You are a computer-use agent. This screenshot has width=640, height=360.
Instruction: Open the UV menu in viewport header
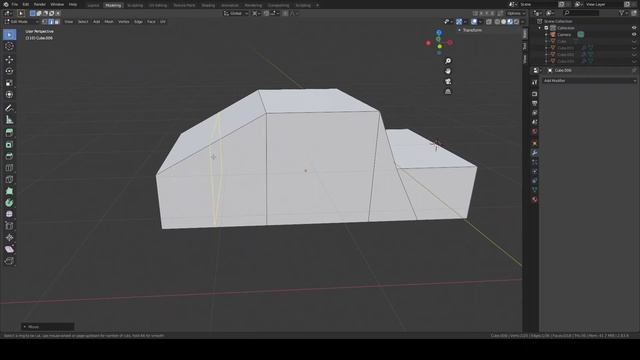[x=163, y=22]
